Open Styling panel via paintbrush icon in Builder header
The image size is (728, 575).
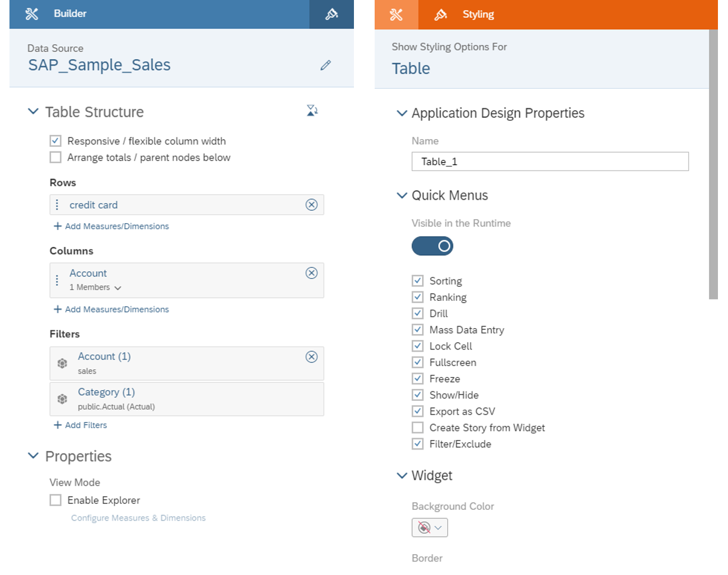331,15
